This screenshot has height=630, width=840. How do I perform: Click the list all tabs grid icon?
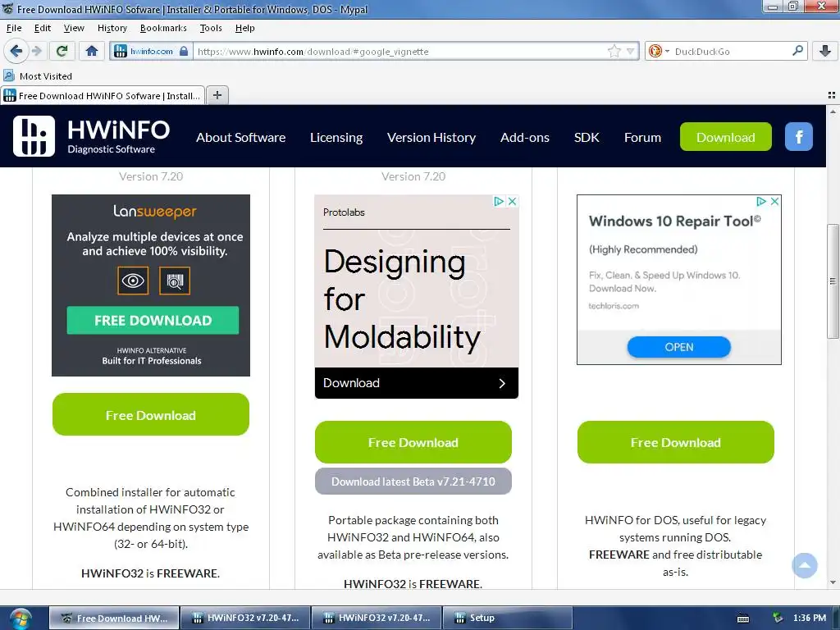(x=832, y=95)
